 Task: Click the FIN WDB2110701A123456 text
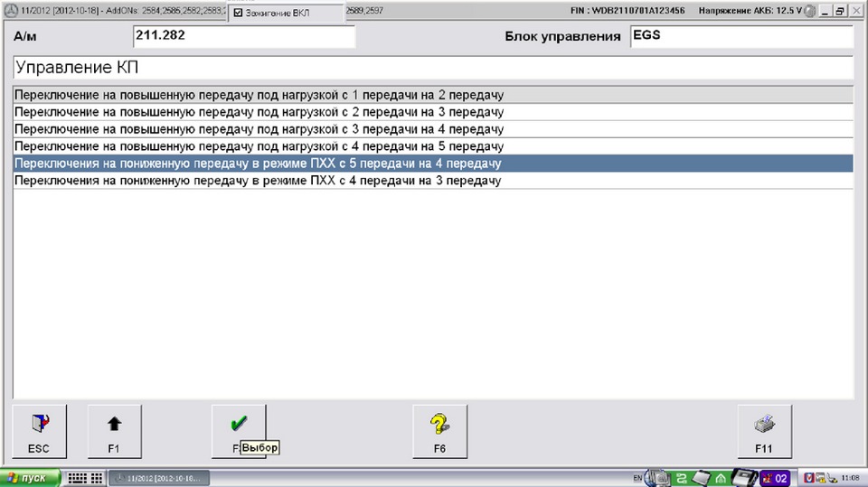click(627, 11)
